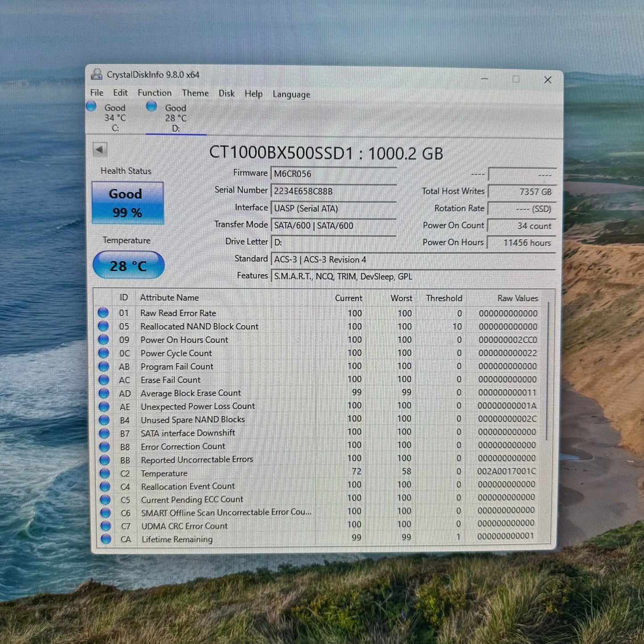Screen dimensions: 644x644
Task: Click status icon for Unexpected Power Loss Count
Action: click(x=104, y=406)
